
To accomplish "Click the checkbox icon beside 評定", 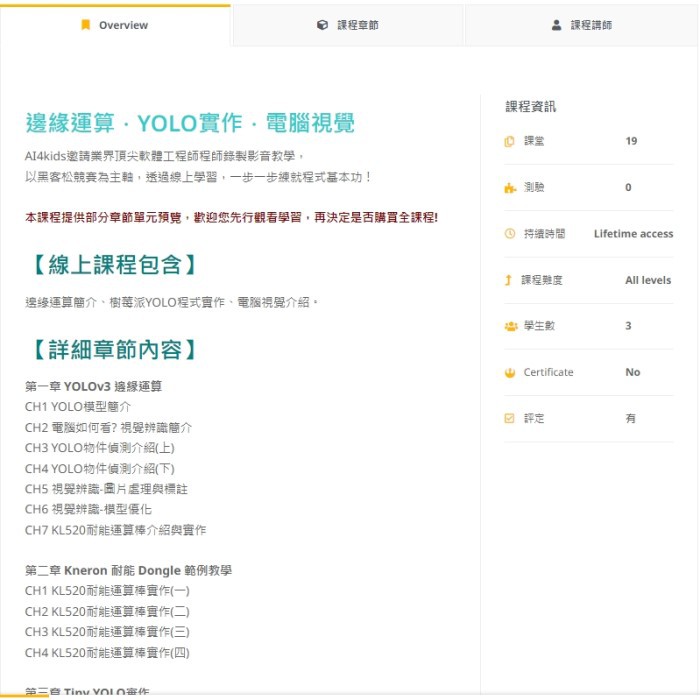I will click(x=510, y=418).
